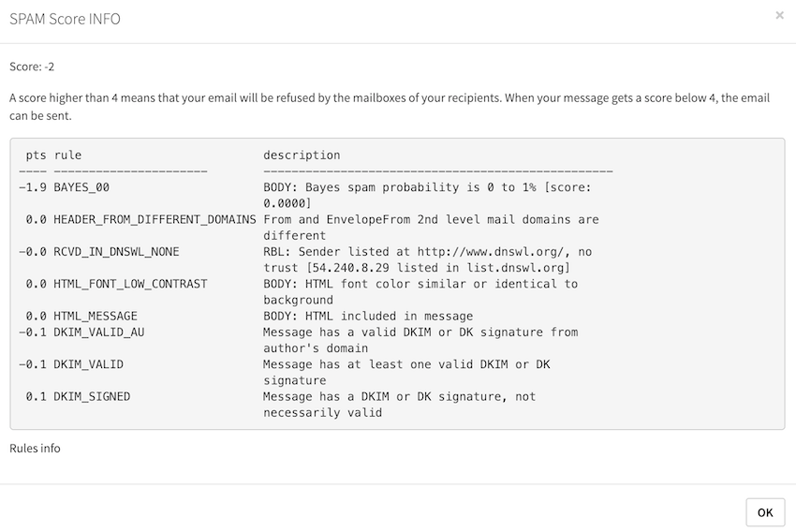This screenshot has width=796, height=532.
Task: Select the Score: -2 text
Action: [x=32, y=66]
